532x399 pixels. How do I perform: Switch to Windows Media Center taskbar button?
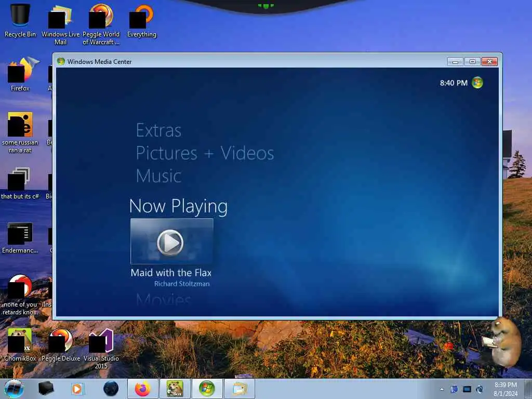[x=207, y=389]
